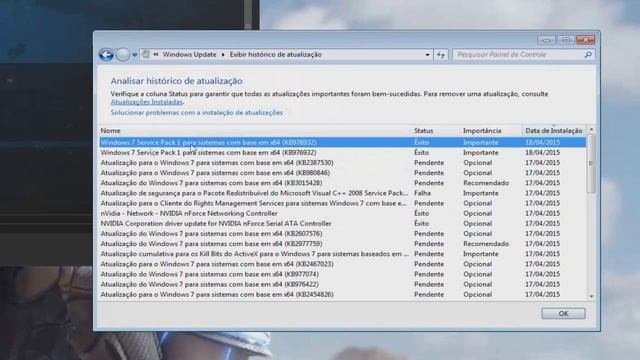The width and height of the screenshot is (640, 360).
Task: Select ActiveX Kill Bits cumulative update row
Action: click(x=342, y=254)
